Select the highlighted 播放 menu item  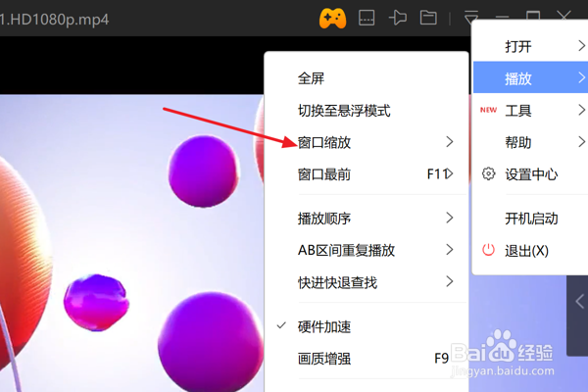coord(530,77)
